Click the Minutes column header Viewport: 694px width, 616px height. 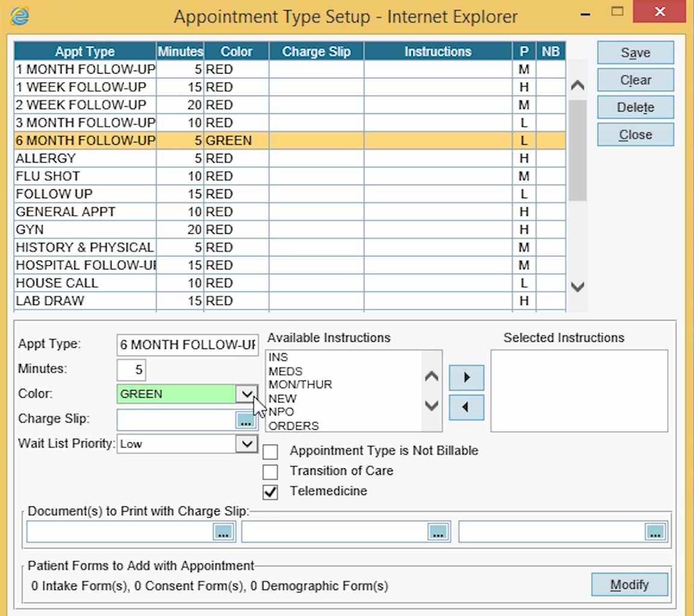pos(180,52)
